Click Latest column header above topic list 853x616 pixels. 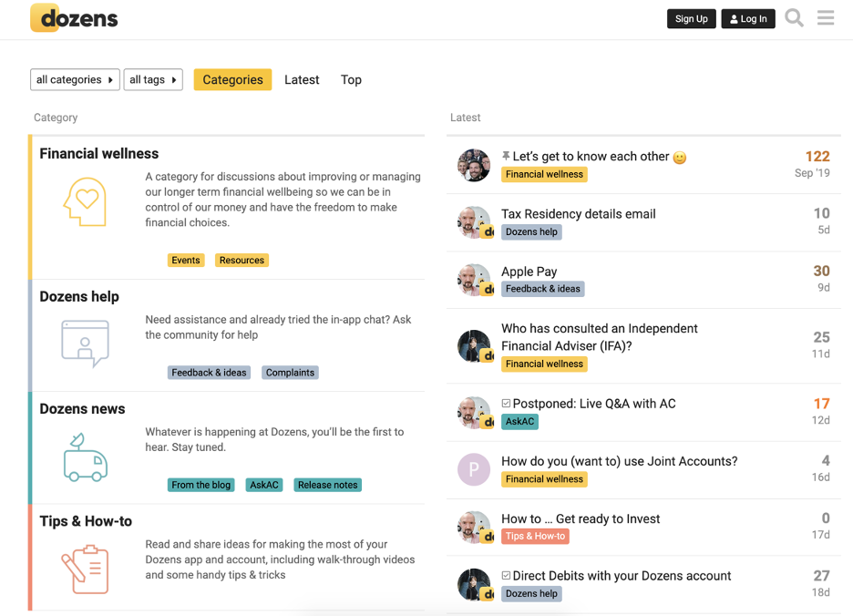pyautogui.click(x=465, y=118)
